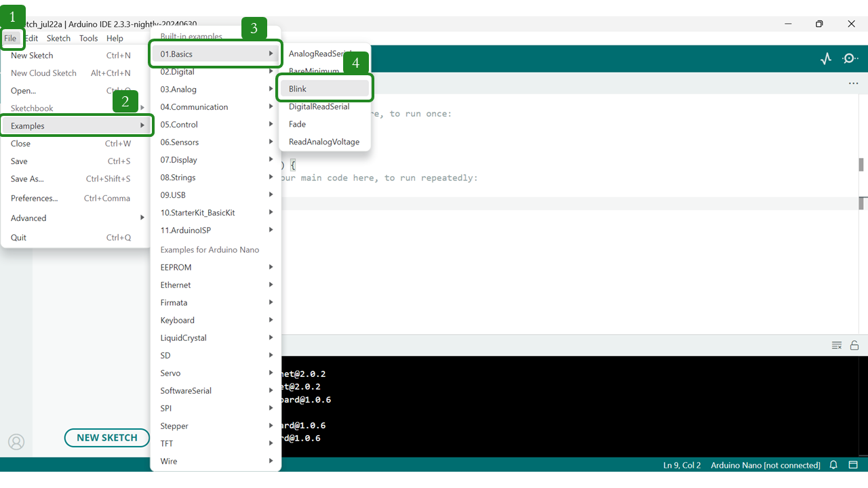Expand the 03.Analog examples submenu
This screenshot has height=488, width=868.
[216, 89]
